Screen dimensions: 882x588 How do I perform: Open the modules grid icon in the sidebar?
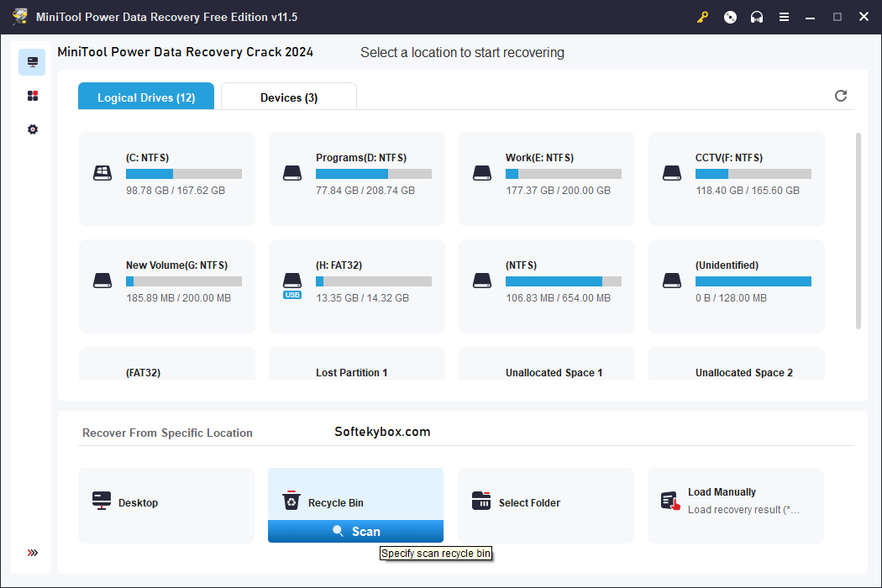[32, 95]
